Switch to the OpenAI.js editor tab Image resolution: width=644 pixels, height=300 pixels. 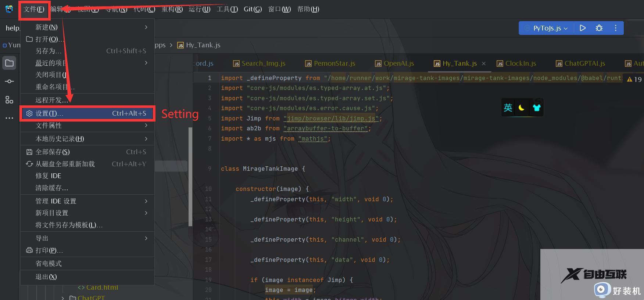394,64
